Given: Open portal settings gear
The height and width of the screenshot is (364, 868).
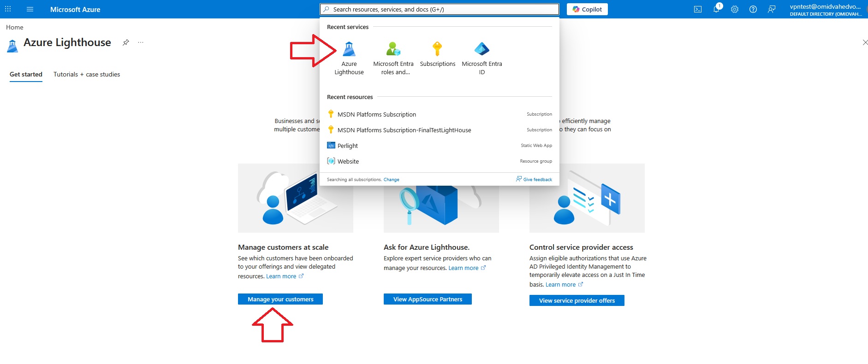Looking at the screenshot, I should [x=735, y=9].
